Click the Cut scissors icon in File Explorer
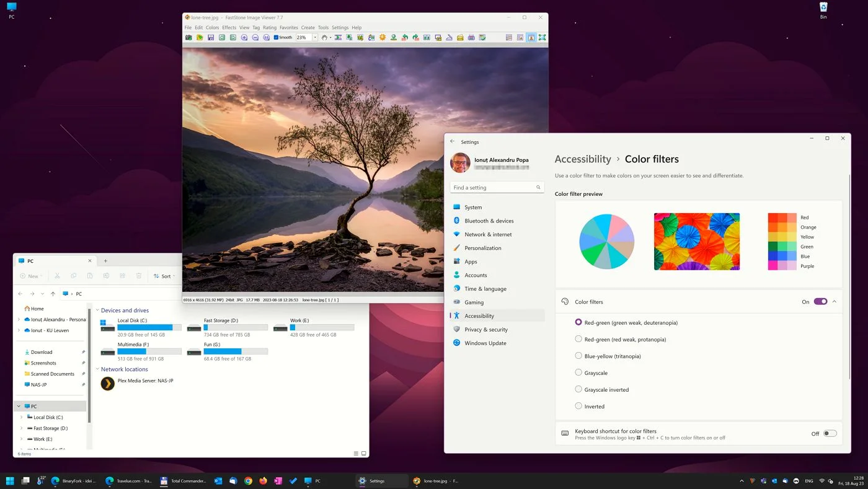 57,276
